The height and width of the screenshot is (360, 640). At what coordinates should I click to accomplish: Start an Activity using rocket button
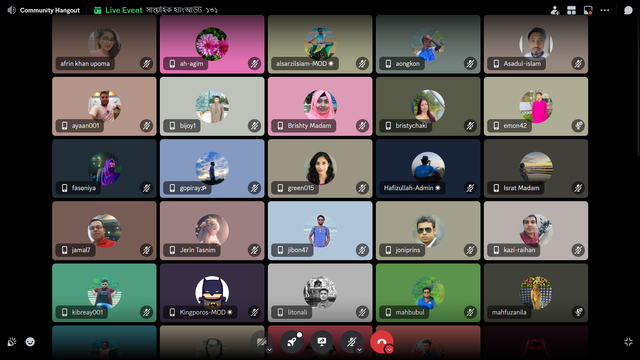(x=292, y=342)
